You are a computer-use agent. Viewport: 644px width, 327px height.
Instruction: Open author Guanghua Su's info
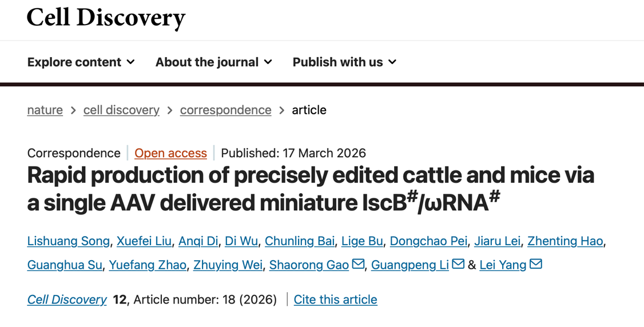(65, 265)
